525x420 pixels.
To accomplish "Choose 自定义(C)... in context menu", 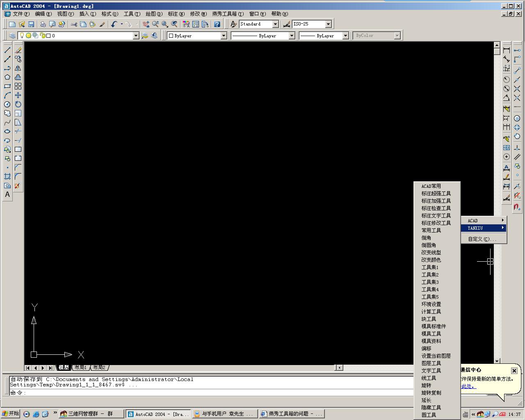I will 484,239.
